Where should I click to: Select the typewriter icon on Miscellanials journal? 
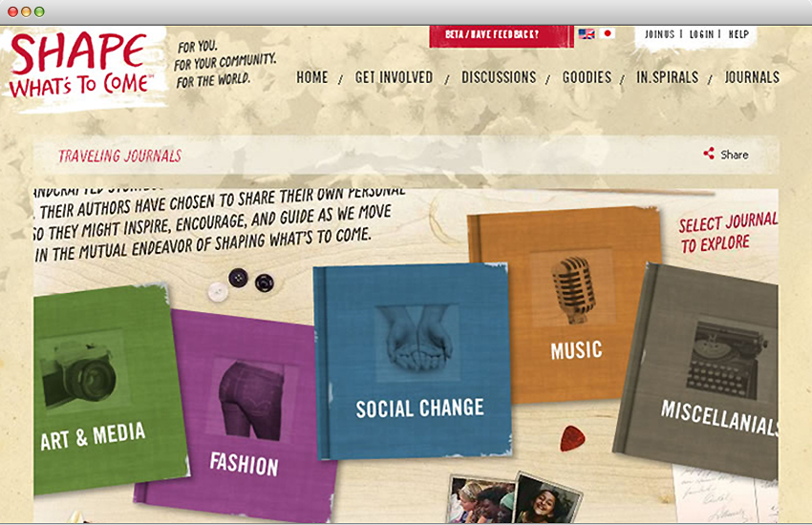click(x=727, y=360)
